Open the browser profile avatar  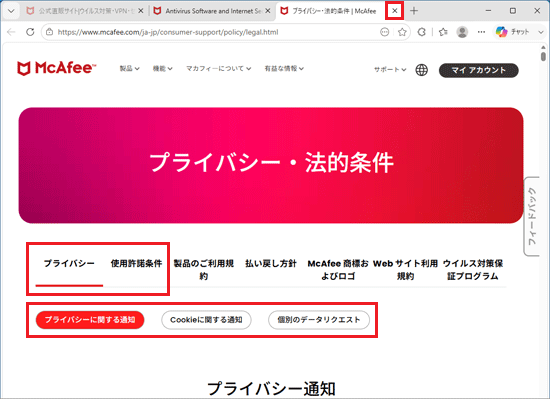pyautogui.click(x=462, y=32)
